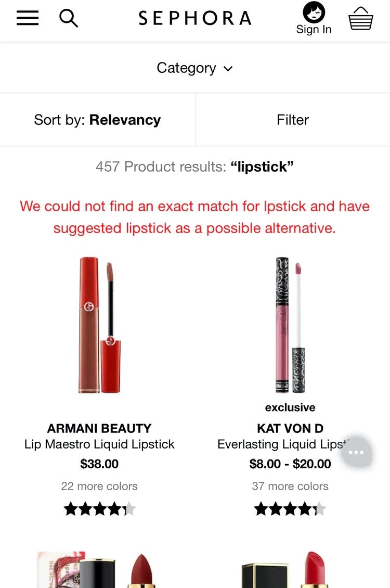Tap the Sign In face icon
The height and width of the screenshot is (588, 390).
coord(314,13)
